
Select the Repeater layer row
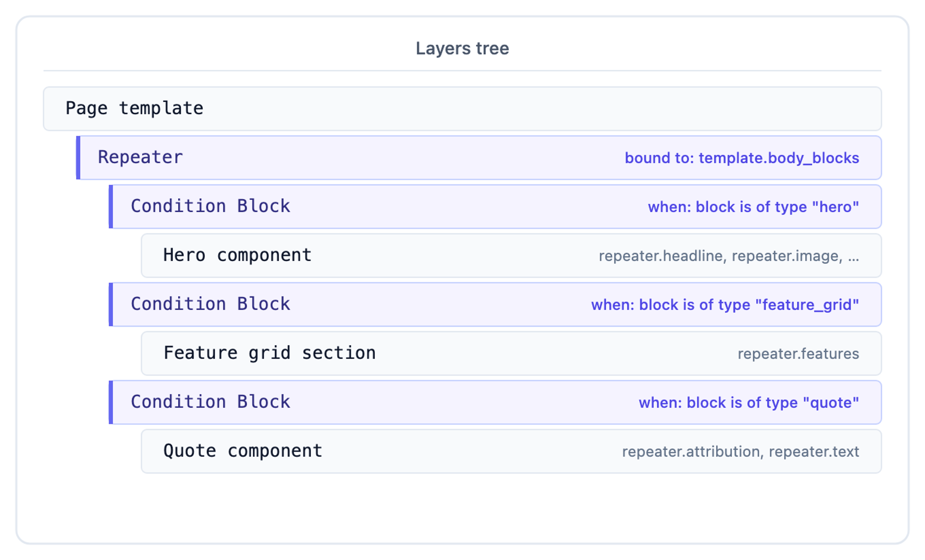pyautogui.click(x=479, y=157)
